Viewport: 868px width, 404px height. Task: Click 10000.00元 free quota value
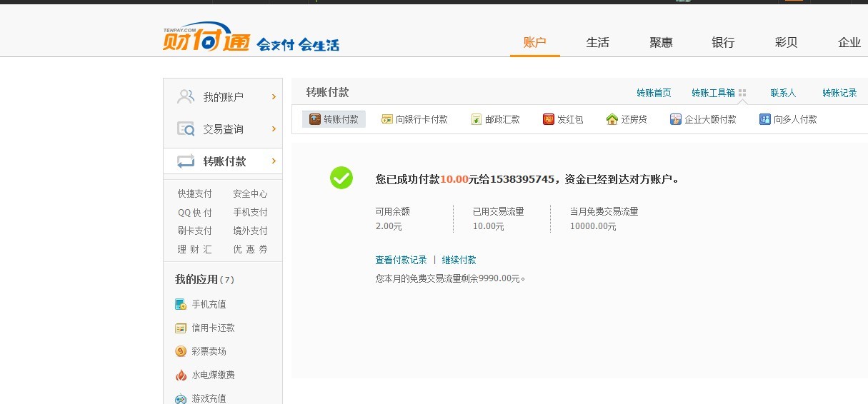click(x=593, y=226)
